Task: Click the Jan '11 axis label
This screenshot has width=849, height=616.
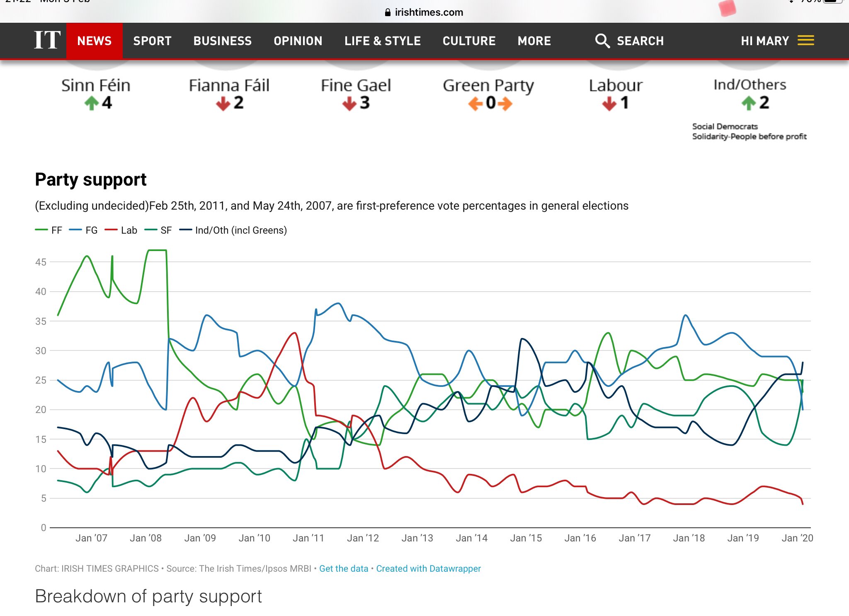Action: coord(308,538)
